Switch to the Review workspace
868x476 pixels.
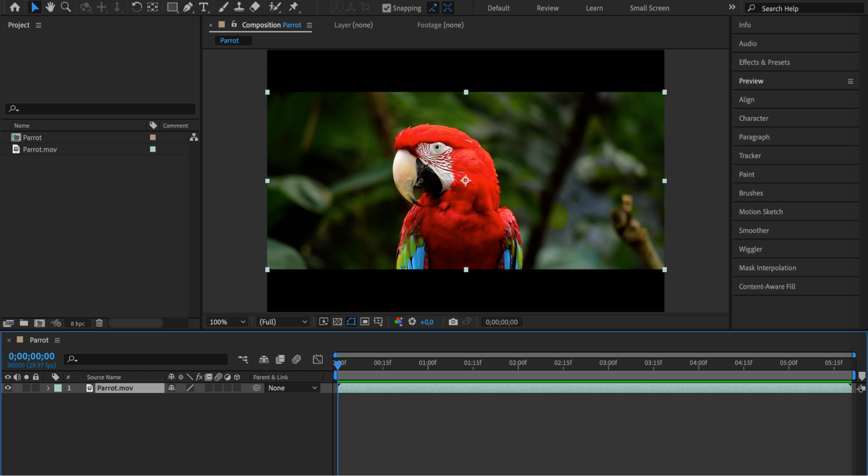pyautogui.click(x=547, y=8)
